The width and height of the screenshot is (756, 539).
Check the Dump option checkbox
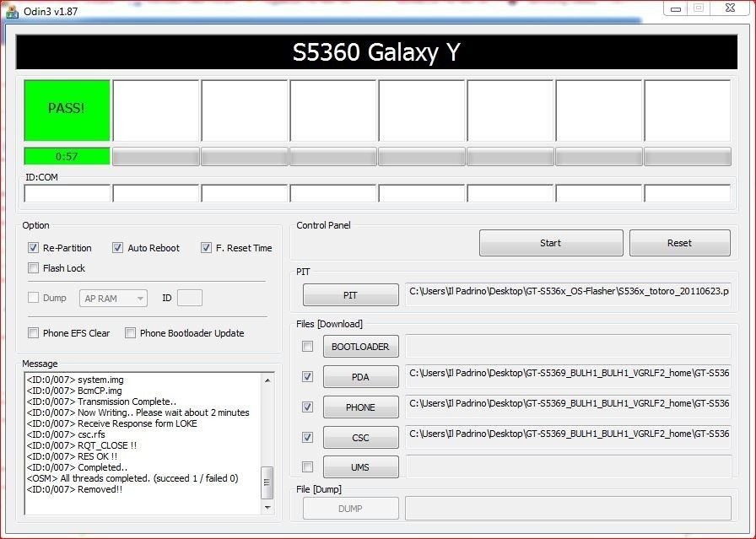tap(33, 298)
